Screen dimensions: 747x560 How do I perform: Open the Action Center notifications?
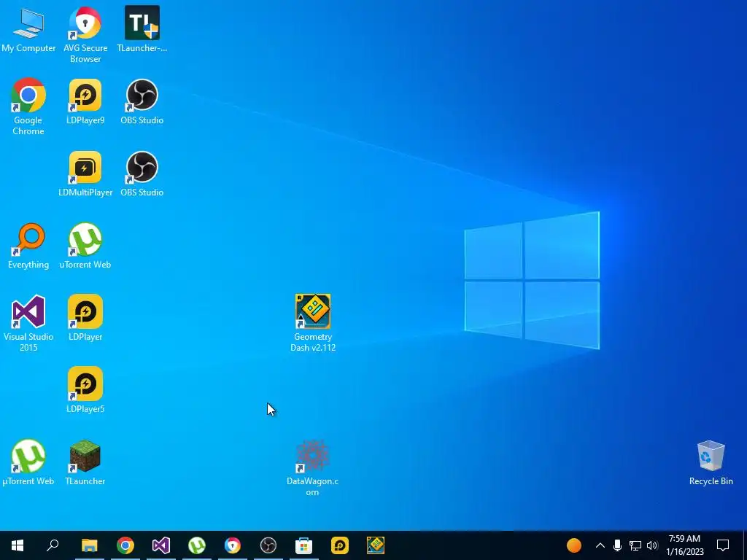tap(723, 545)
